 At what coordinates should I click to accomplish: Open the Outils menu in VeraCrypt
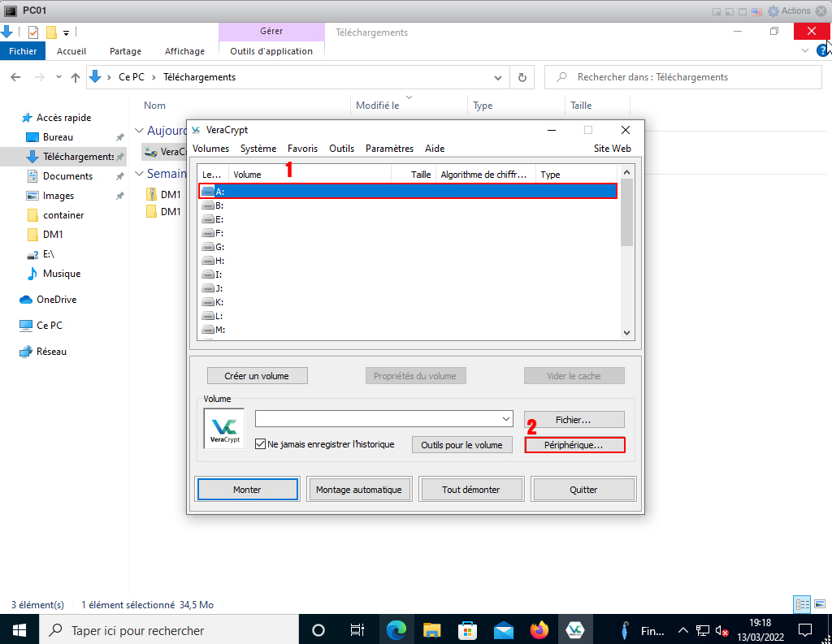341,149
